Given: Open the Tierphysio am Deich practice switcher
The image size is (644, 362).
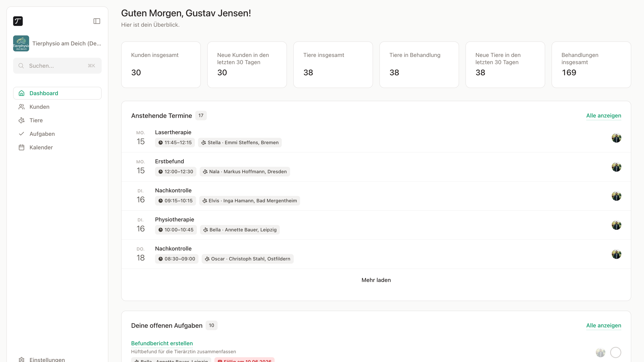Looking at the screenshot, I should coord(57,43).
